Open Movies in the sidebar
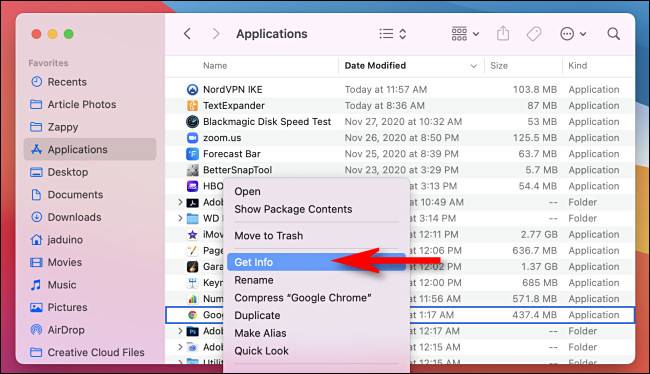650x374 pixels. (90, 262)
